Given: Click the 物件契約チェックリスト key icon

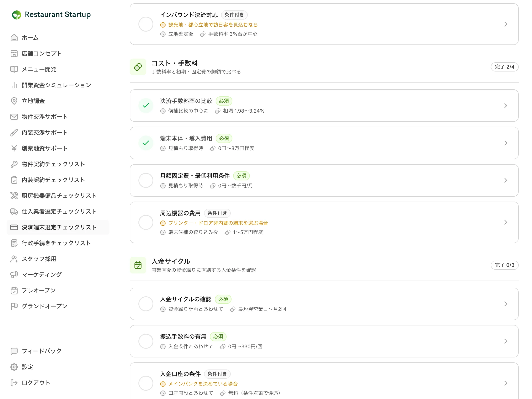Looking at the screenshot, I should coord(14,164).
